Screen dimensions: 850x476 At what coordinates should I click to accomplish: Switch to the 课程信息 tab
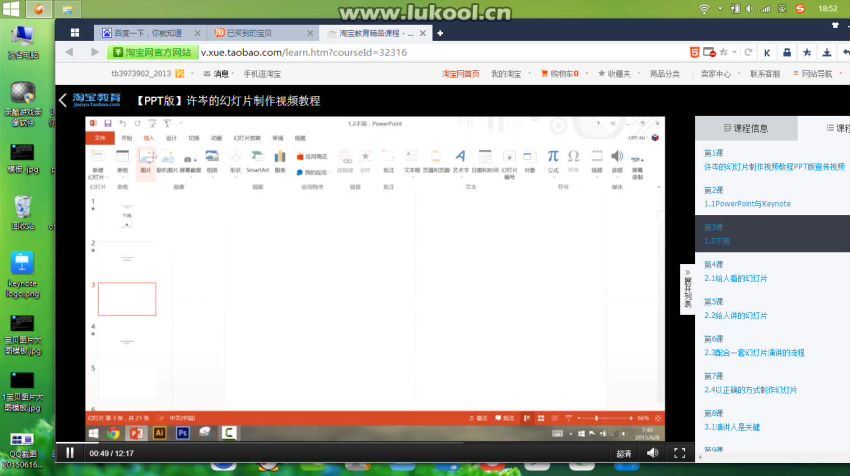pyautogui.click(x=746, y=128)
